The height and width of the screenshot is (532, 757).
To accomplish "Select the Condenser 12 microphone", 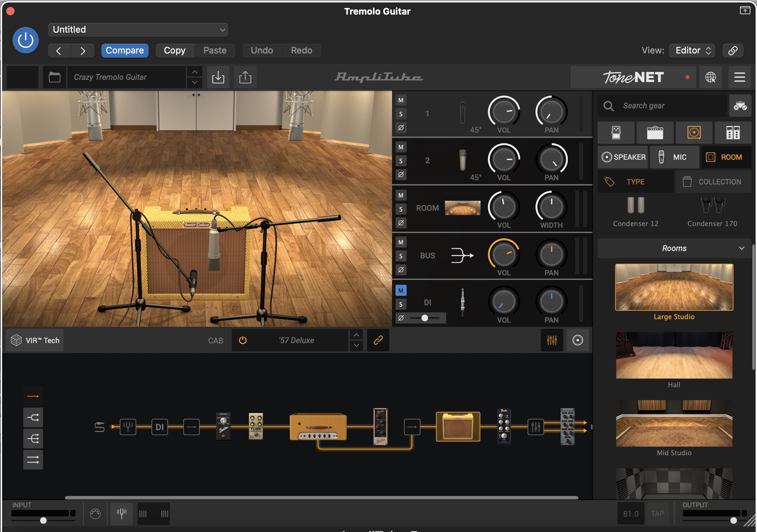I will [635, 212].
